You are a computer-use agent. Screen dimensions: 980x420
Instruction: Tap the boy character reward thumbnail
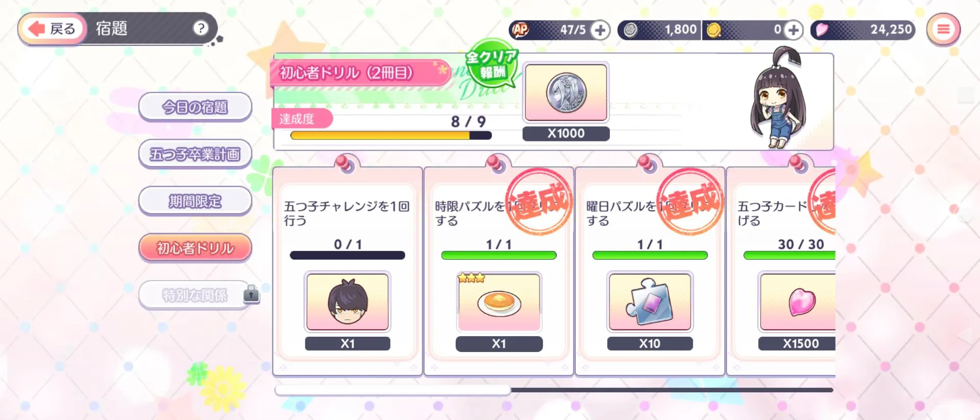click(348, 302)
